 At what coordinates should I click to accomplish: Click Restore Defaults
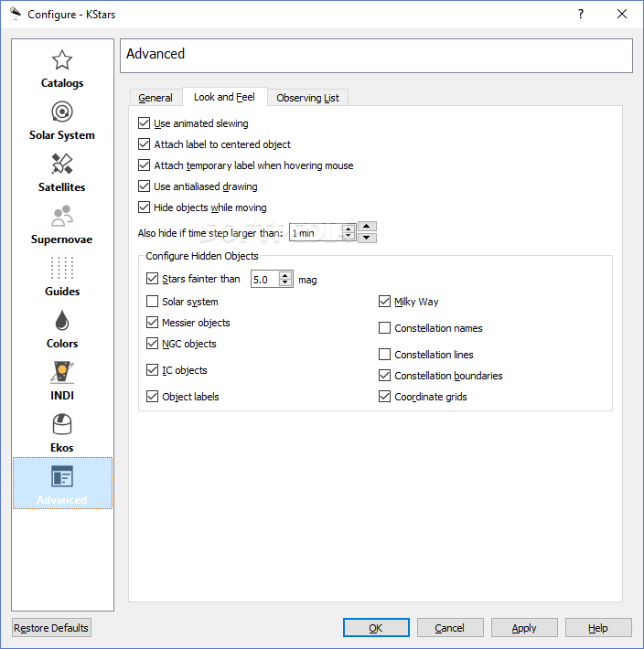pyautogui.click(x=51, y=628)
